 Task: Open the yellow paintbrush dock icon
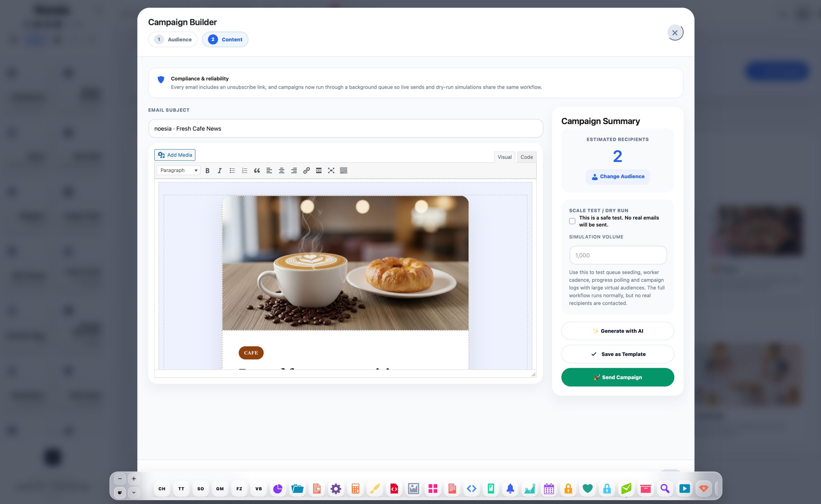click(375, 489)
